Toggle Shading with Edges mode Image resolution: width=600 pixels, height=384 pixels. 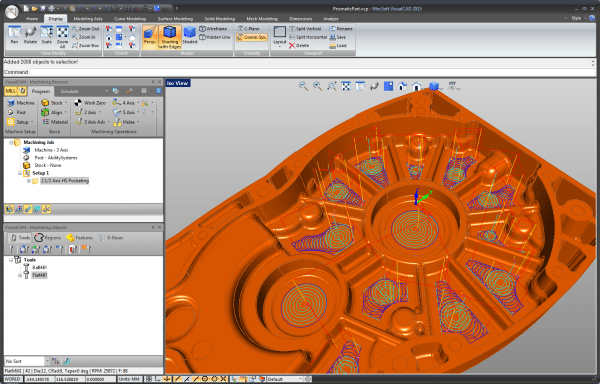pos(170,37)
